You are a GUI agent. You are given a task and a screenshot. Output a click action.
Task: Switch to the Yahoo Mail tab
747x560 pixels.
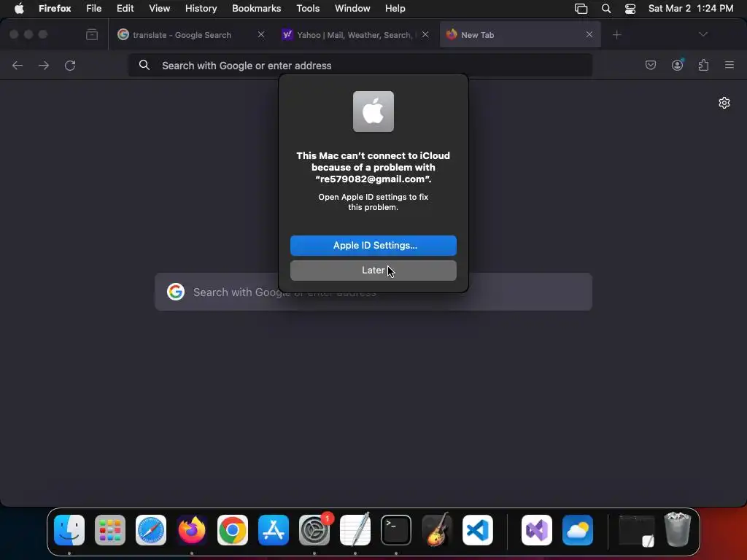pos(355,35)
